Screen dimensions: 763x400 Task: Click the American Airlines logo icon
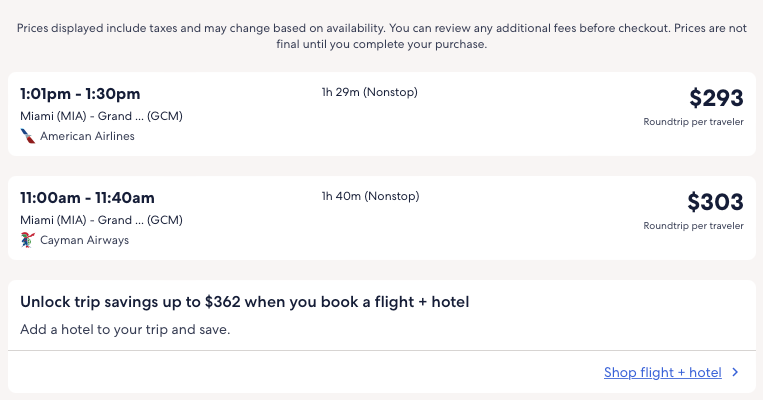(28, 136)
